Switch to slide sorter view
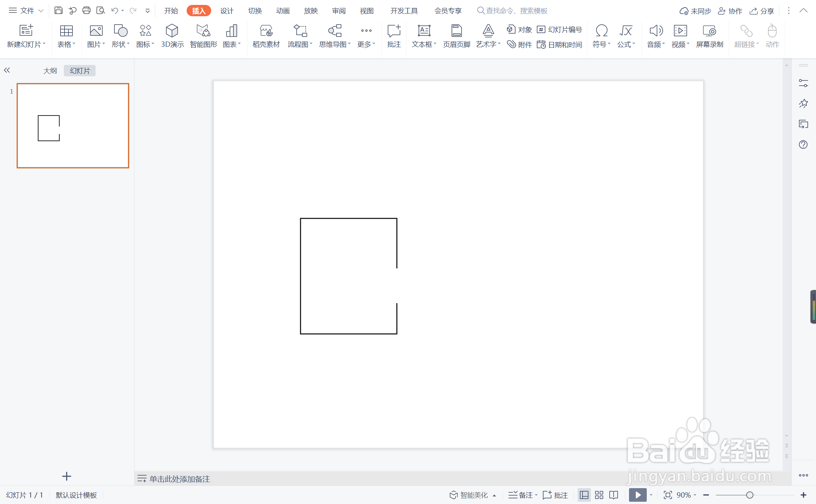The width and height of the screenshot is (816, 504). pos(599,495)
